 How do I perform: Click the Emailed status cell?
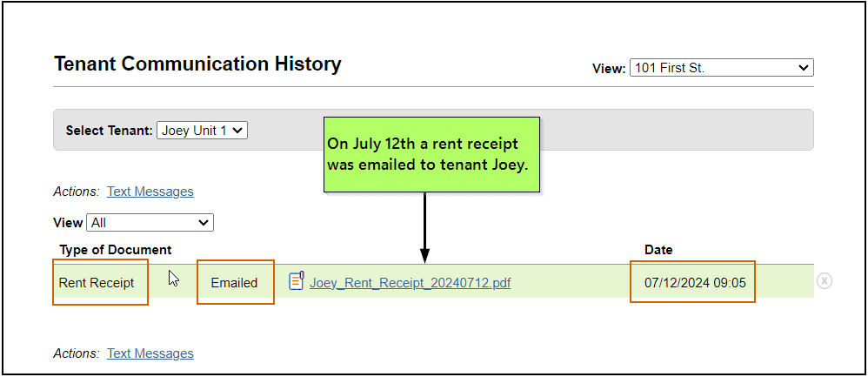click(234, 282)
